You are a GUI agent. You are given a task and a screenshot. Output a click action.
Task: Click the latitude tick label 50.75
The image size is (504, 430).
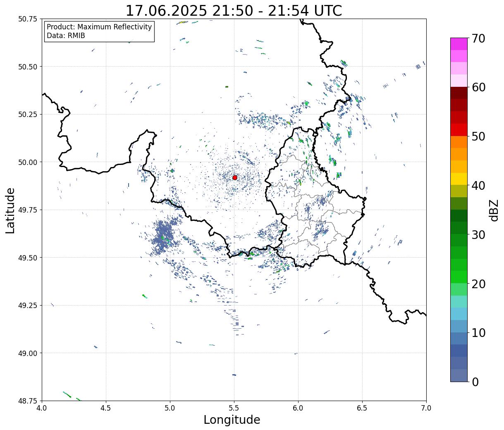click(x=28, y=19)
